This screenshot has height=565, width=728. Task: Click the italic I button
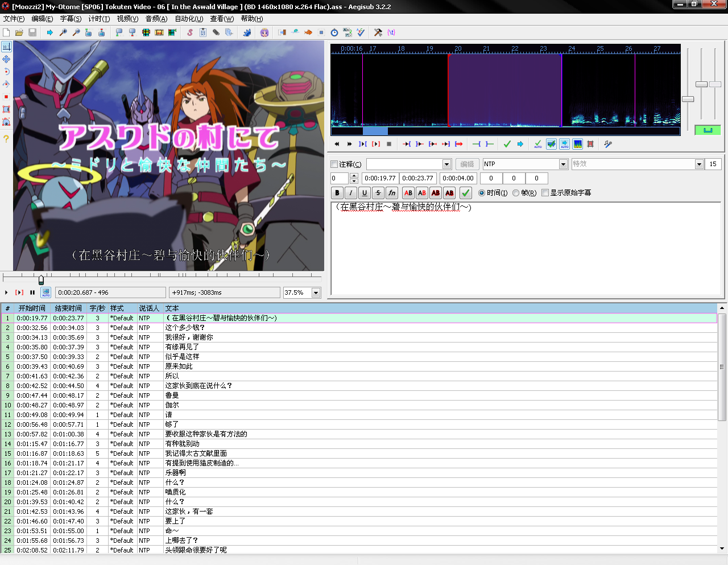click(x=351, y=193)
